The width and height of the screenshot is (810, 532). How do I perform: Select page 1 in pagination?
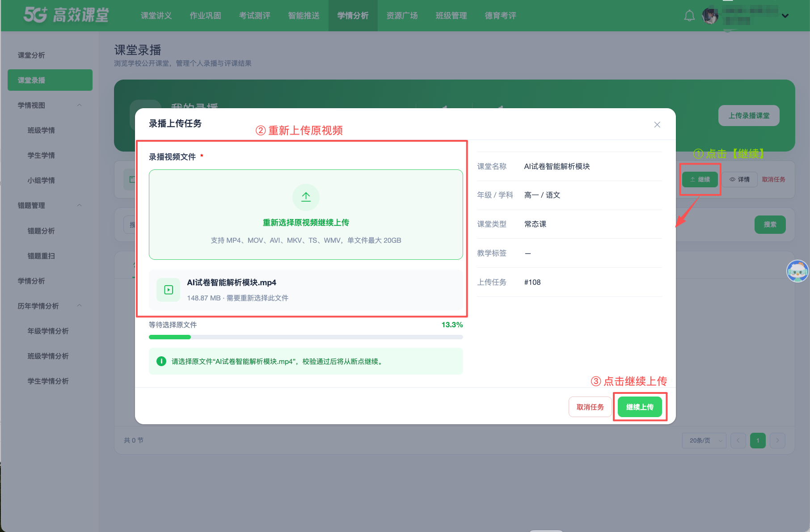click(758, 440)
